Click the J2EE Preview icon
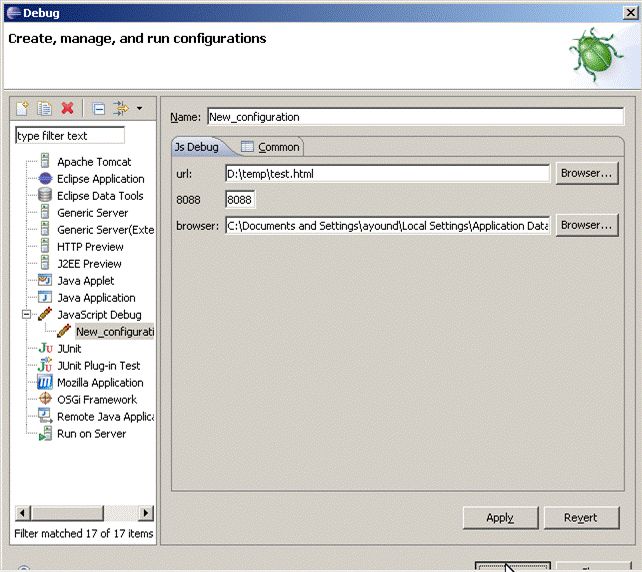 45,264
